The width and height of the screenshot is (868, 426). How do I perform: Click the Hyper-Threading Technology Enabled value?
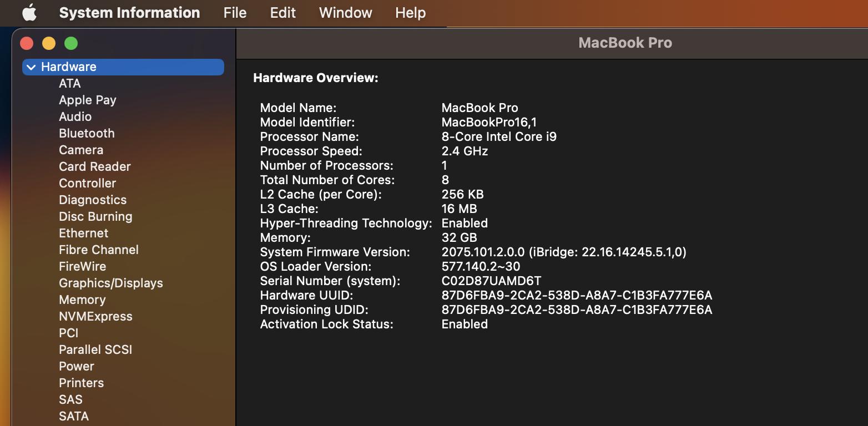pyautogui.click(x=465, y=223)
